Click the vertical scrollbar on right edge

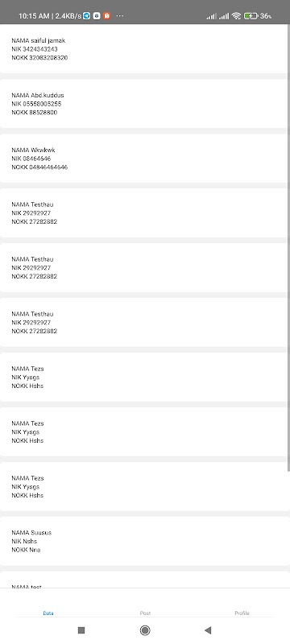(288, 248)
